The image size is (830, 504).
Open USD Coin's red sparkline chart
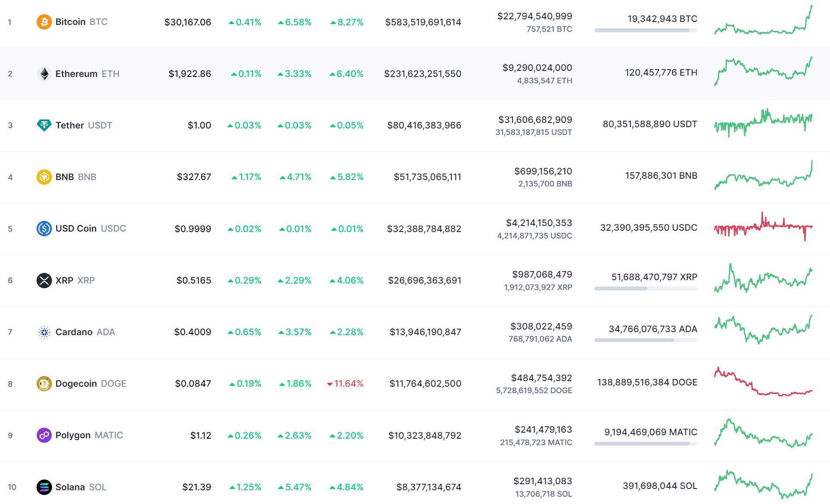pos(763,227)
